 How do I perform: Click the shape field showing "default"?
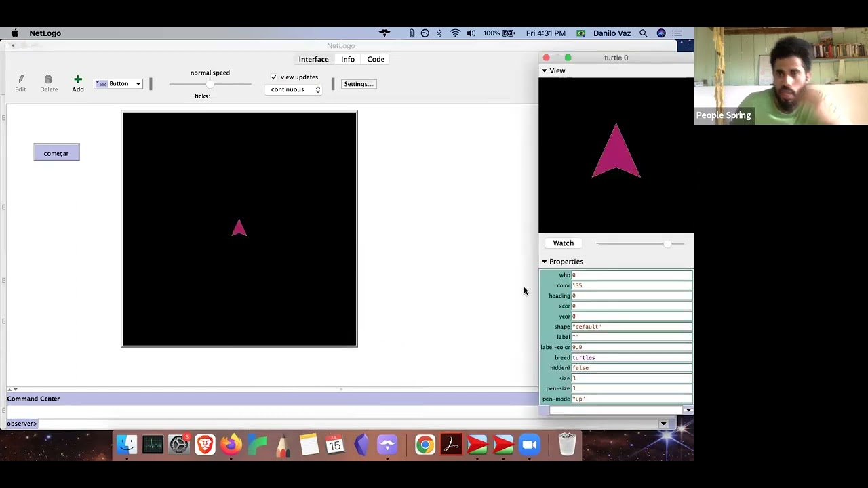[631, 327]
